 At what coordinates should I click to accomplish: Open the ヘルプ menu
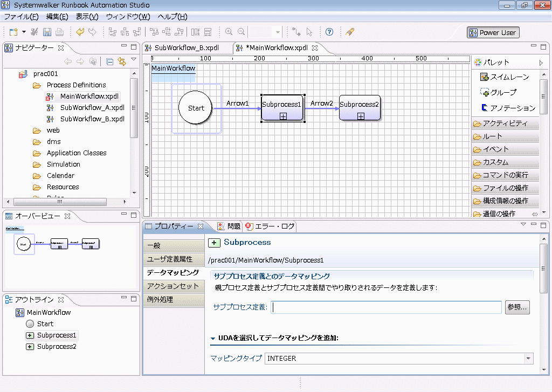pos(172,17)
